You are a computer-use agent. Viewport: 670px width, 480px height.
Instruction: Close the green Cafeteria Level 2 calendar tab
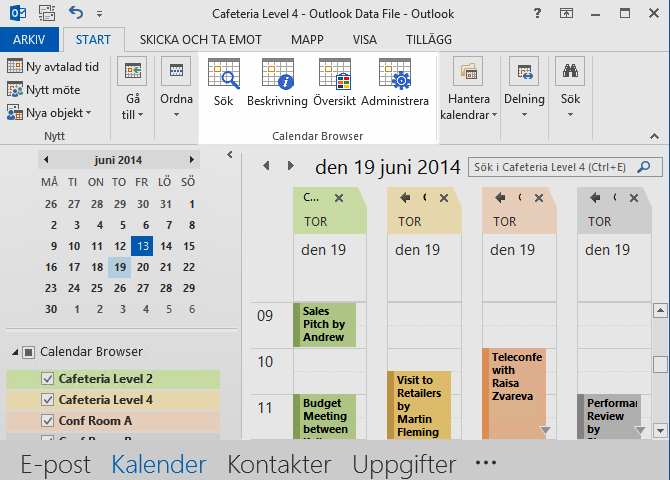[339, 198]
